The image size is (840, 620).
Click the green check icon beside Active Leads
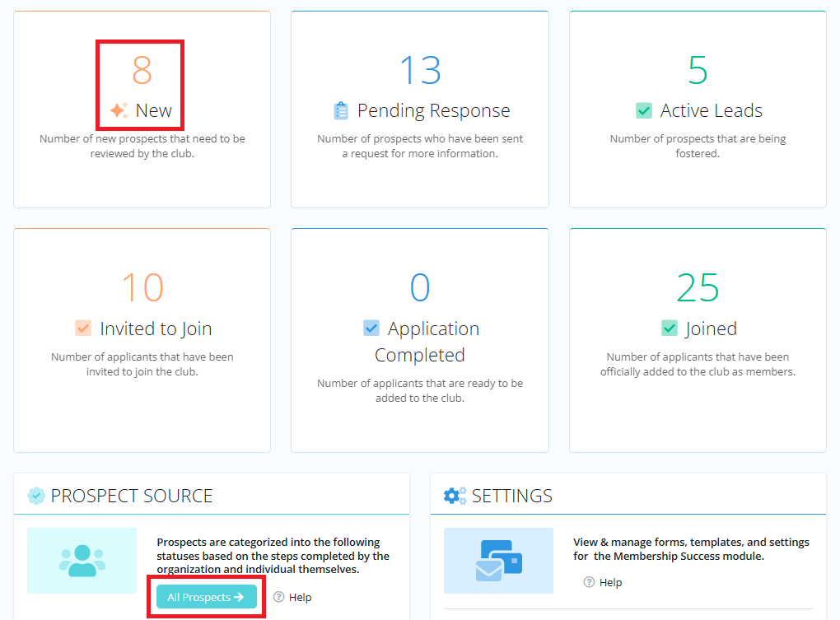coord(644,111)
